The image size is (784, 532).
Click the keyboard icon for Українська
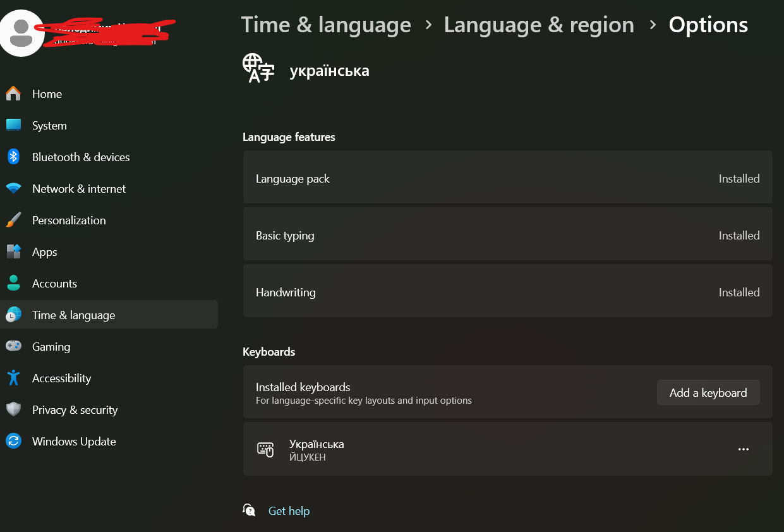coord(265,449)
